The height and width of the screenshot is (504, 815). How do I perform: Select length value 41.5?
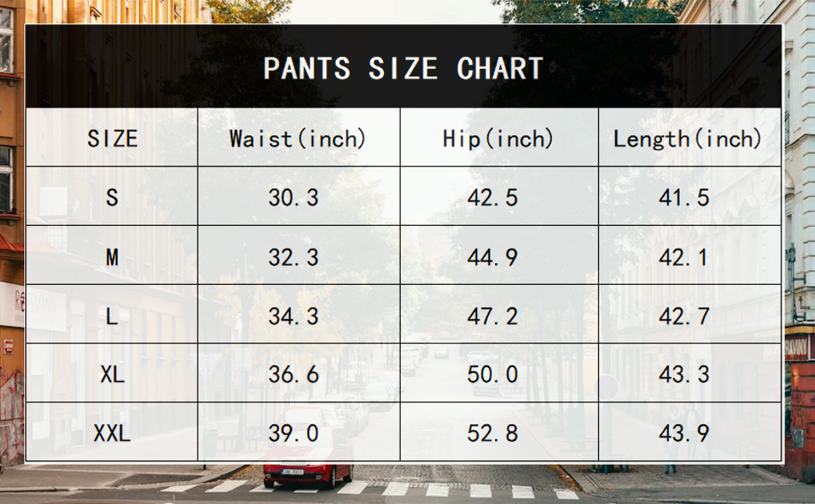pos(684,197)
